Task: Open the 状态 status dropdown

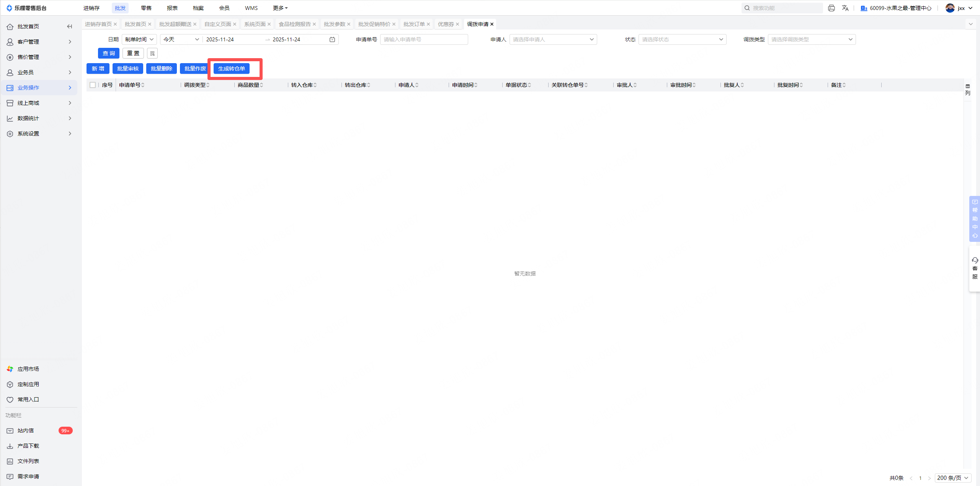Action: 682,39
